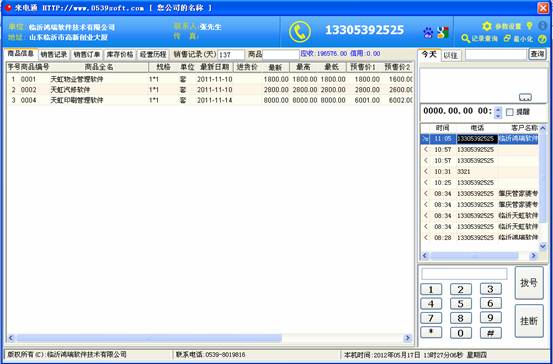Click the call list's down scroll arrow

point(543,246)
